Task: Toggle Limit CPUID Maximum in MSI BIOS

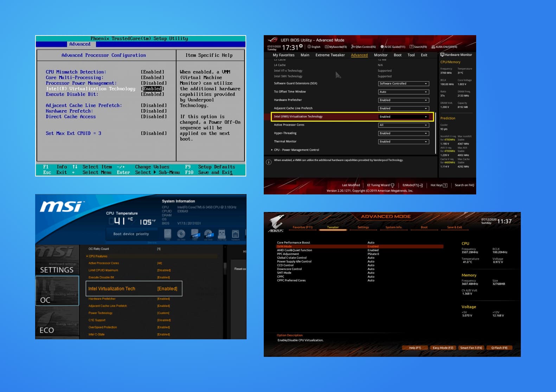Action: click(129, 270)
